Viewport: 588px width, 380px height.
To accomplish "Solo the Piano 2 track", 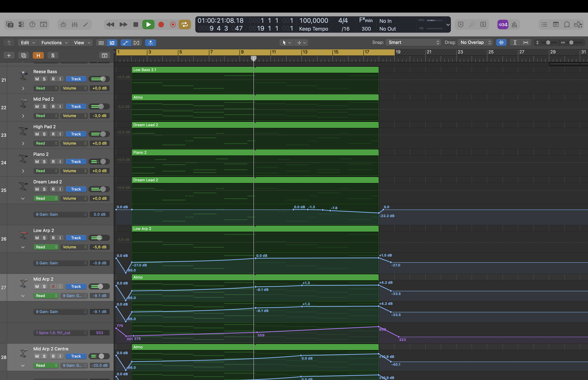I will point(44,162).
